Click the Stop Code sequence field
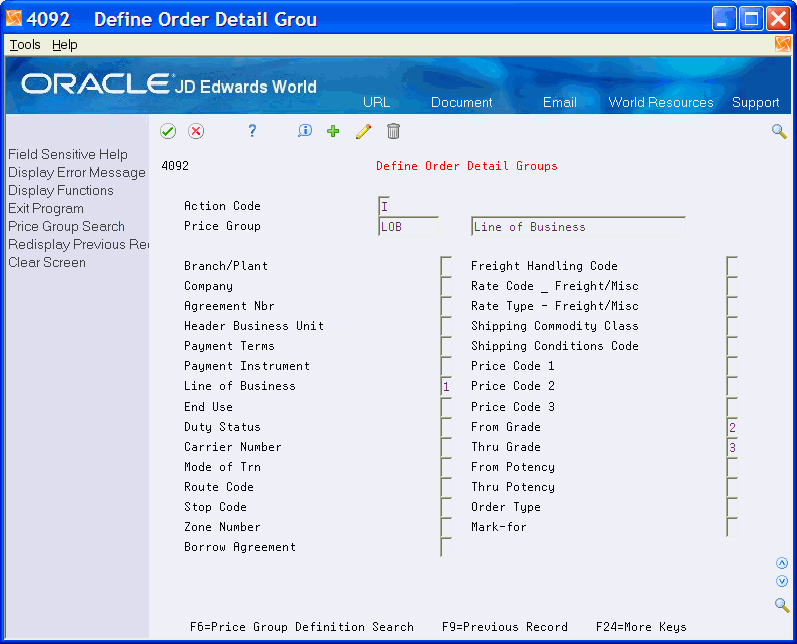 [x=446, y=507]
